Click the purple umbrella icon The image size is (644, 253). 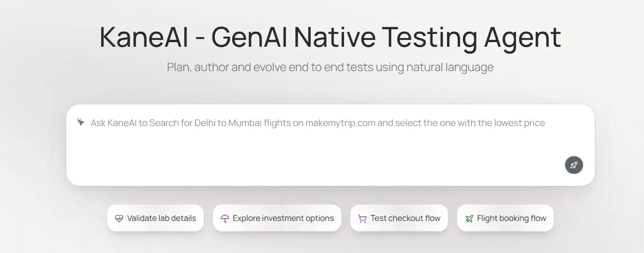click(x=224, y=219)
